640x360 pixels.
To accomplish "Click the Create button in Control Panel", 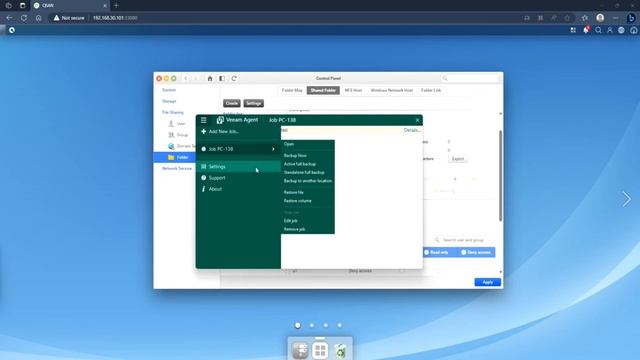I will (x=231, y=103).
